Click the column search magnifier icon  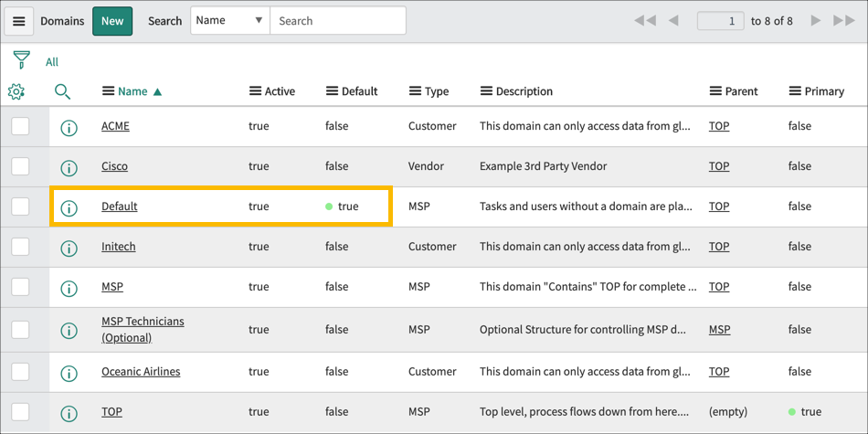(x=62, y=91)
